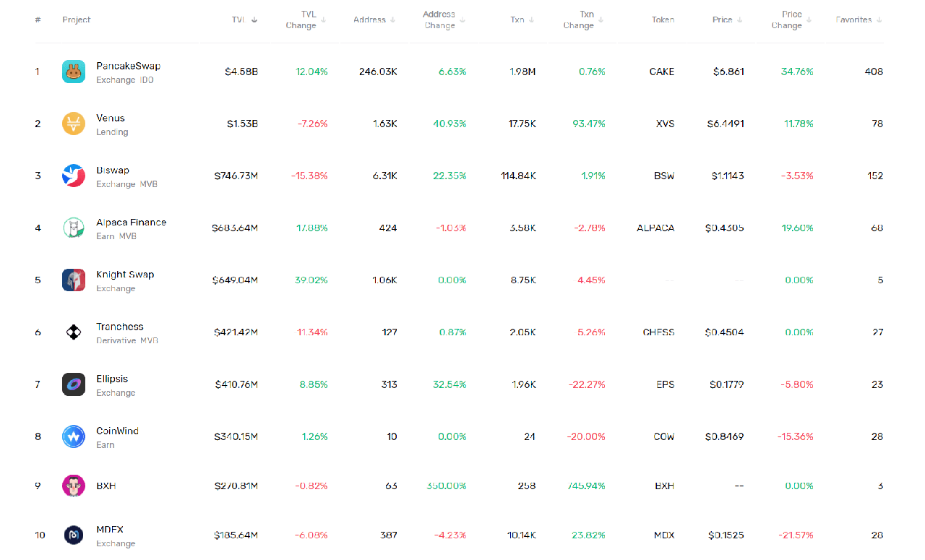
Task: Click the MDX token cell
Action: point(663,535)
